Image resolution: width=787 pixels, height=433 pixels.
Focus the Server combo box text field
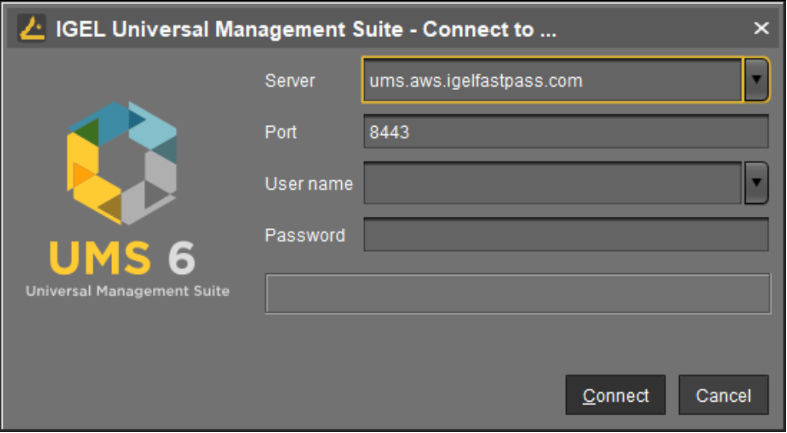552,80
